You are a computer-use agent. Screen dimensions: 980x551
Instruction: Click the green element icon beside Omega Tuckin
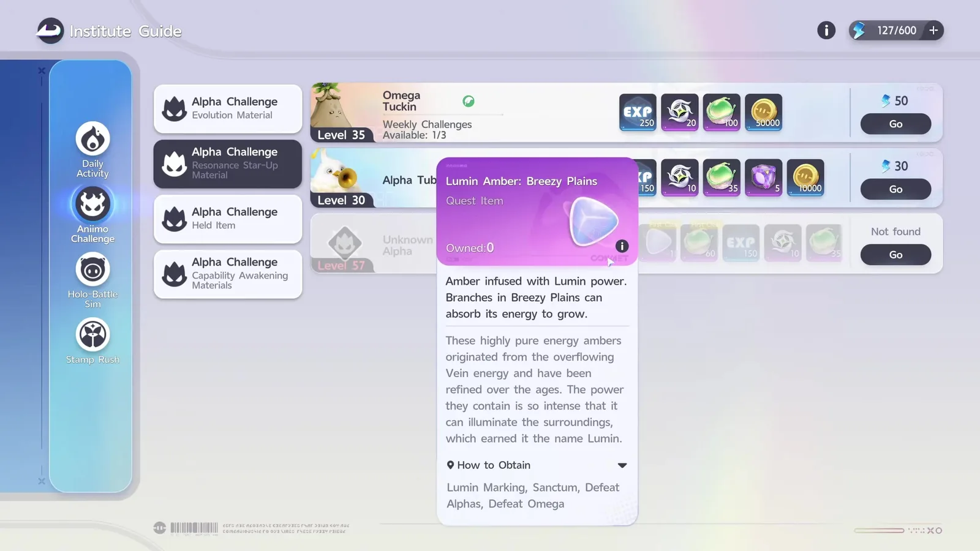click(x=469, y=101)
